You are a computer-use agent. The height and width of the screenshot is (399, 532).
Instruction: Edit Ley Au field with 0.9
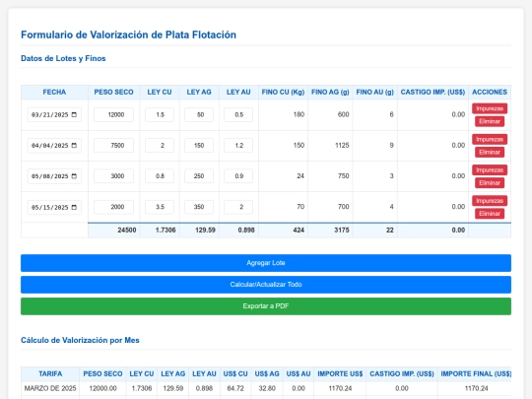click(238, 176)
